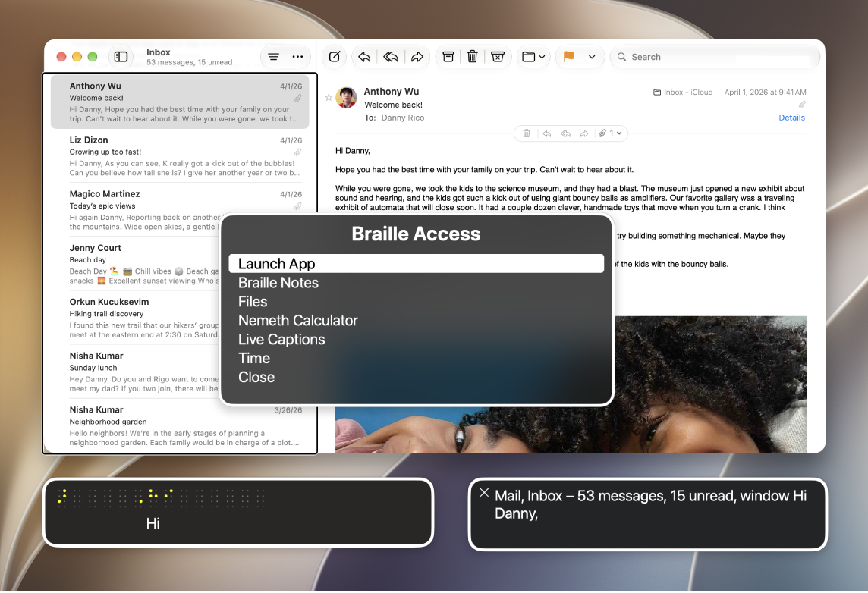Click the paperclip icon on Liz Dizon's message
Screen dimensions: 868x593
tap(298, 152)
